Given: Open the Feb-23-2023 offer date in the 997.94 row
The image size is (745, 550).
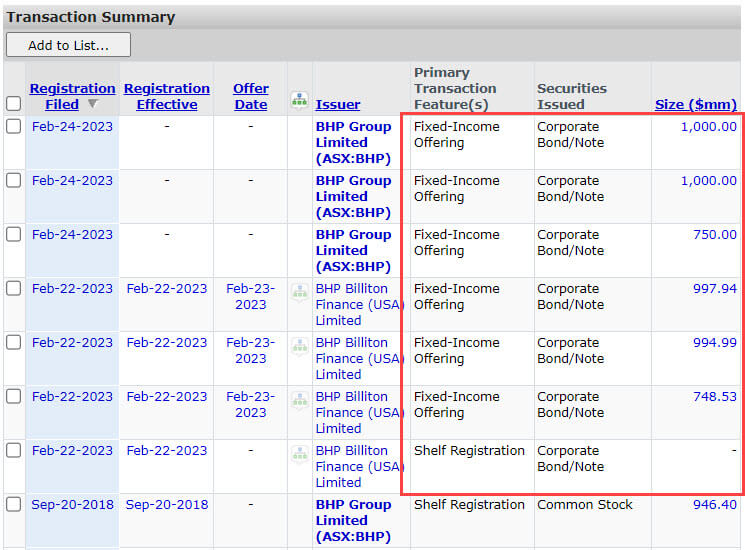Looking at the screenshot, I should pyautogui.click(x=251, y=296).
